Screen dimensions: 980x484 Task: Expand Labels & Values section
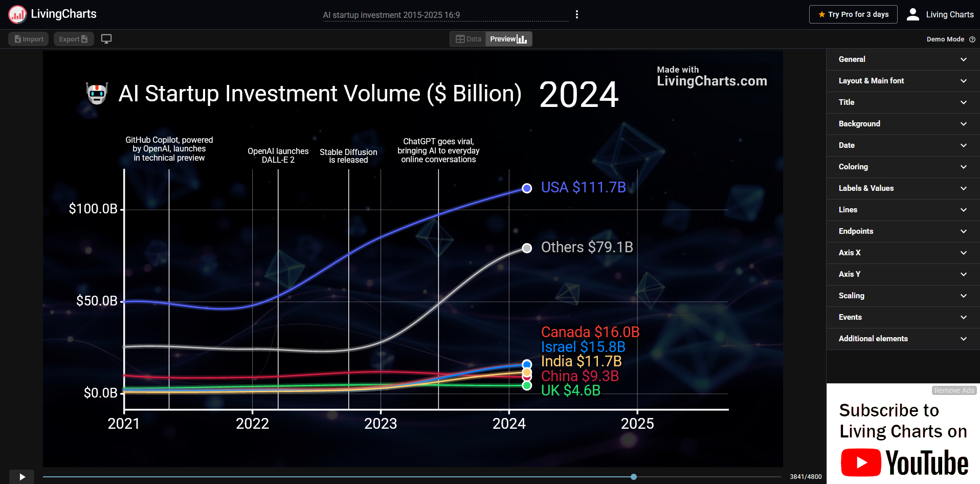pyautogui.click(x=903, y=188)
